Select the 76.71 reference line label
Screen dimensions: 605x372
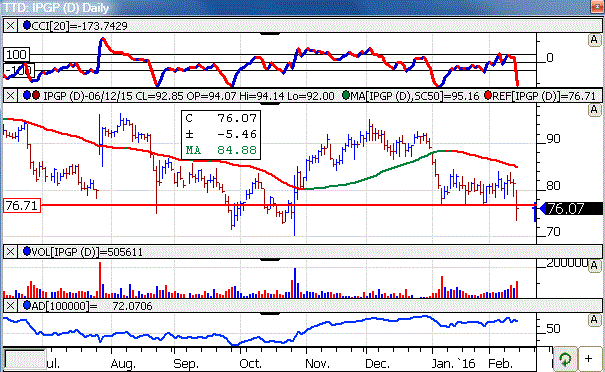tap(22, 205)
